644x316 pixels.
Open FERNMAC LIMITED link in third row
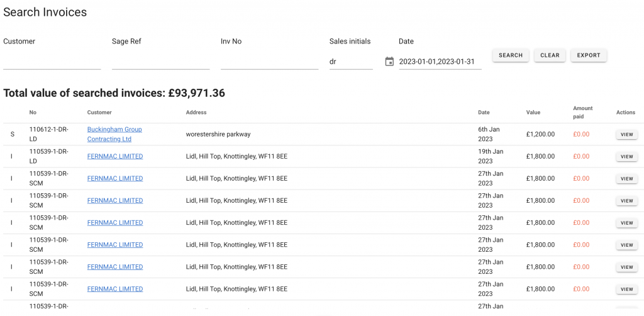[115, 178]
